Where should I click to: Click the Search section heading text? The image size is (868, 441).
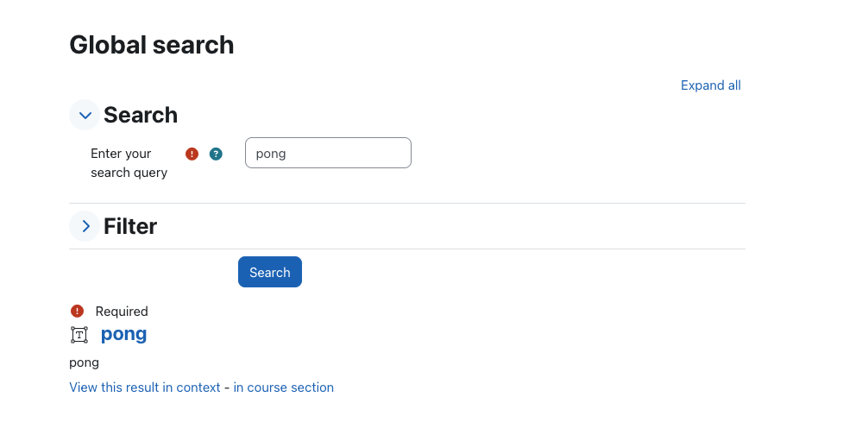tap(141, 116)
